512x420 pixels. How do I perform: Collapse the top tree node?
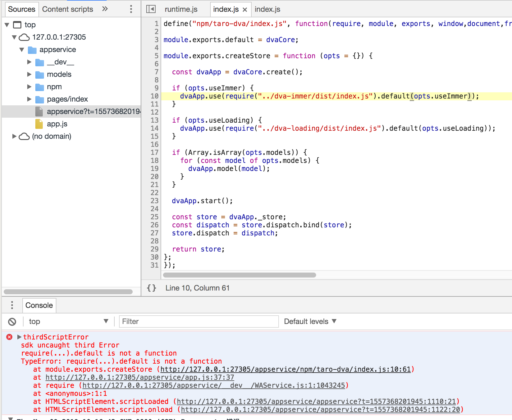tap(7, 25)
